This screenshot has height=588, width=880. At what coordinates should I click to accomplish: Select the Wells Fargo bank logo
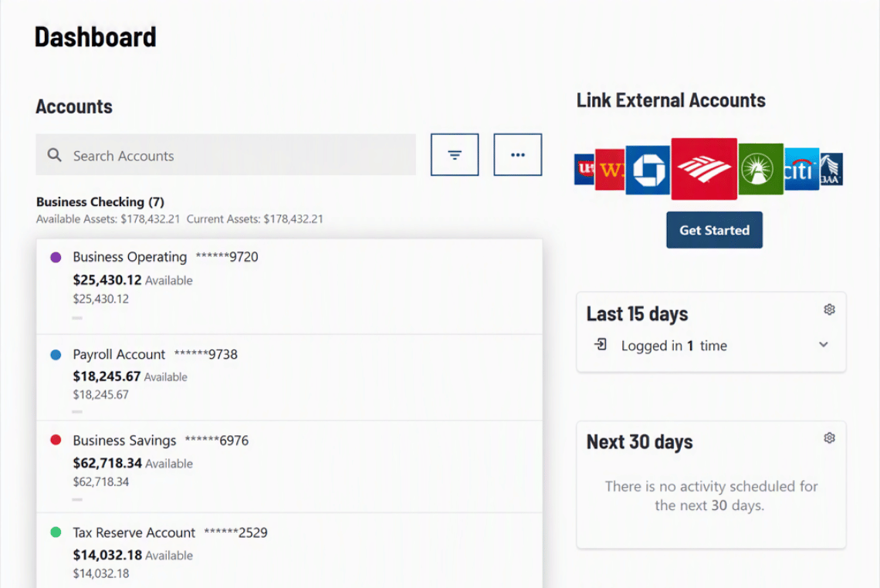click(610, 170)
